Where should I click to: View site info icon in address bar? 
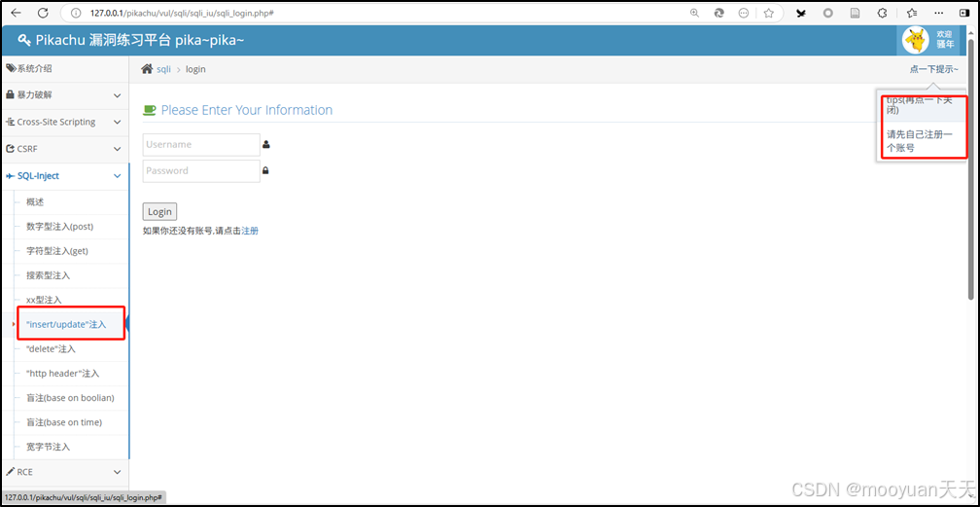click(x=76, y=13)
